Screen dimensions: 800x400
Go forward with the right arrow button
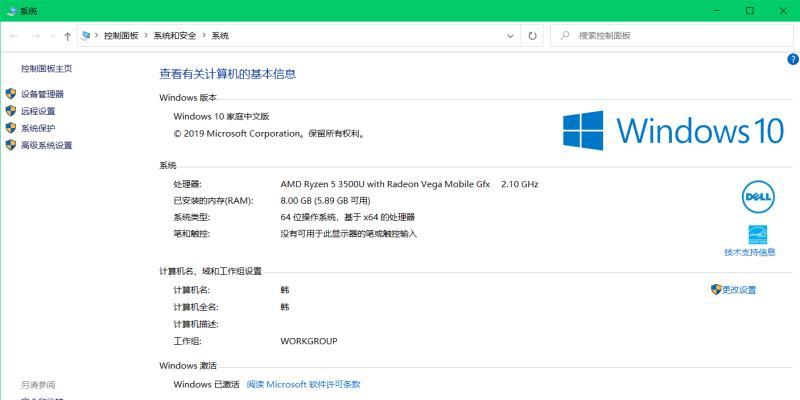tap(36, 36)
